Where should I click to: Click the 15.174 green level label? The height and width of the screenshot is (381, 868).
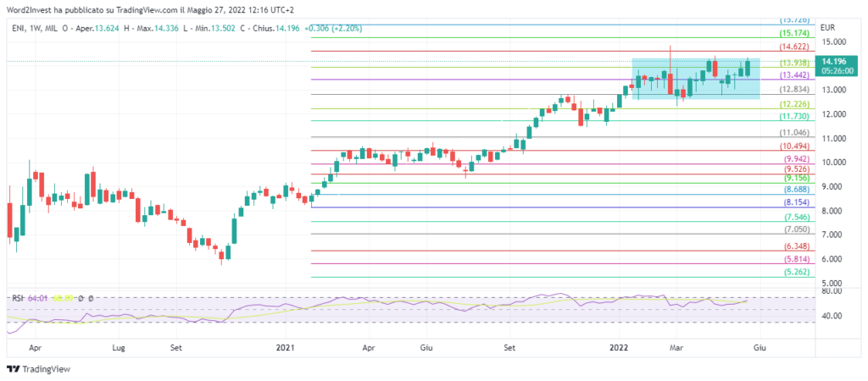(794, 33)
